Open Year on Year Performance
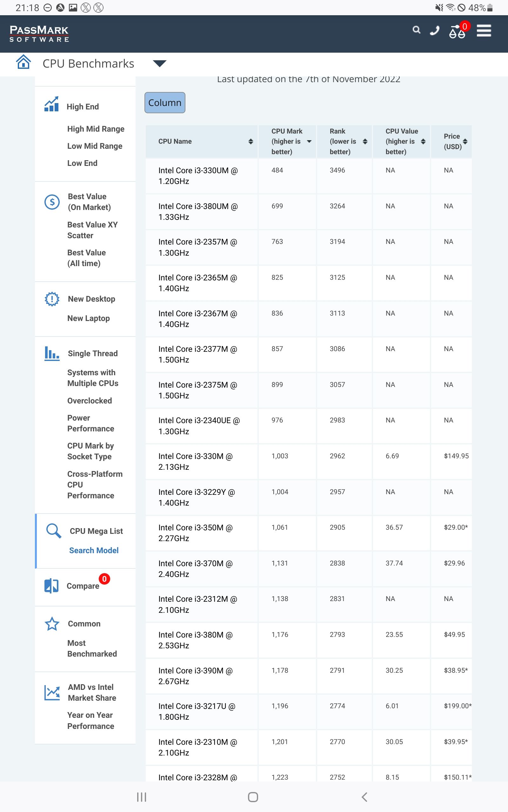 [x=90, y=721]
